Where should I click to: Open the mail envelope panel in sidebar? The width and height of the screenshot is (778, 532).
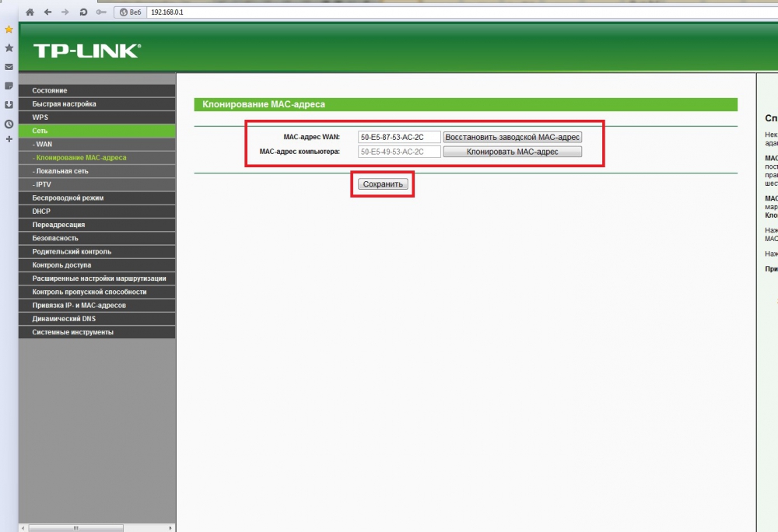(x=9, y=67)
